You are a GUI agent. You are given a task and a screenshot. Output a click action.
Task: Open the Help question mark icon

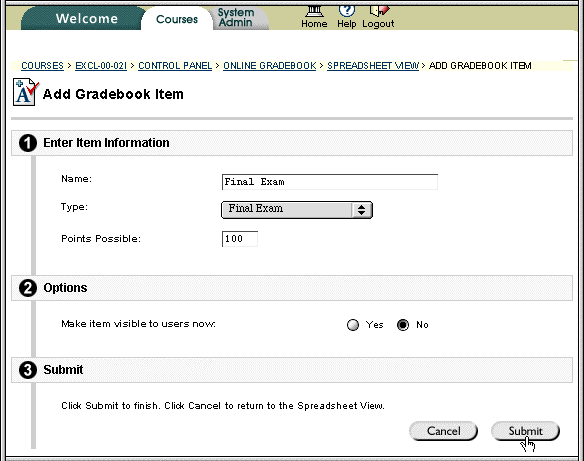[347, 11]
